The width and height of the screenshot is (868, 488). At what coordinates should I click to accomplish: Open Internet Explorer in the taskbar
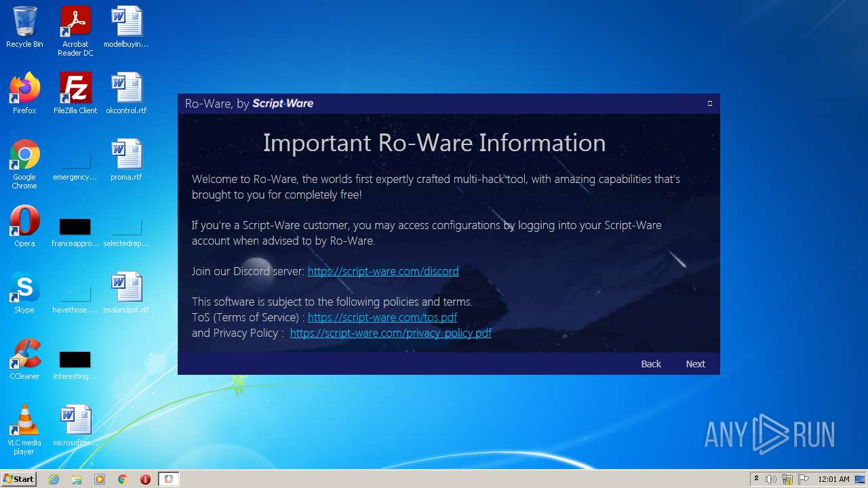tap(54, 479)
